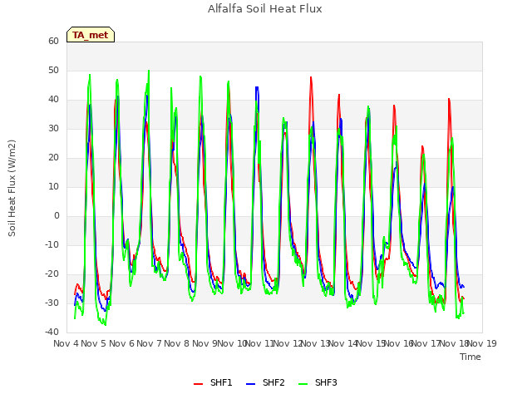Click the -30 y-axis tick label
Image resolution: width=532 pixels, height=399 pixels.
coord(52,303)
